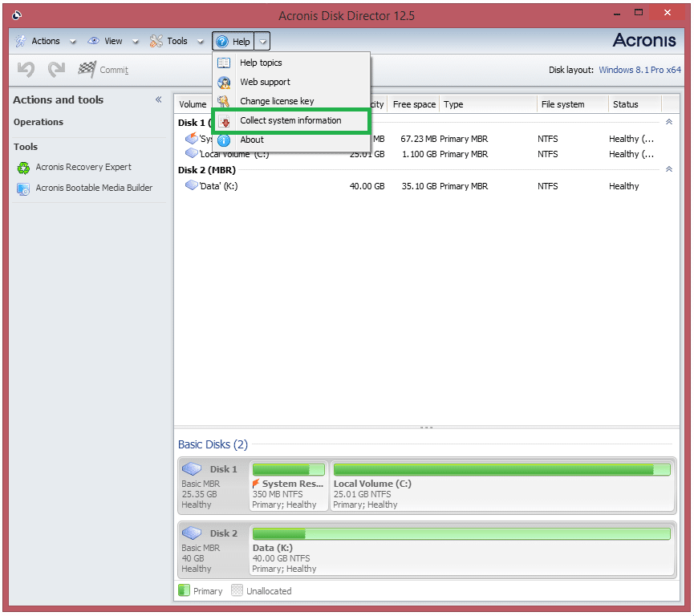Click the Windows 8.1 Pro x64 disk layout link
This screenshot has width=694, height=616.
[x=639, y=70]
